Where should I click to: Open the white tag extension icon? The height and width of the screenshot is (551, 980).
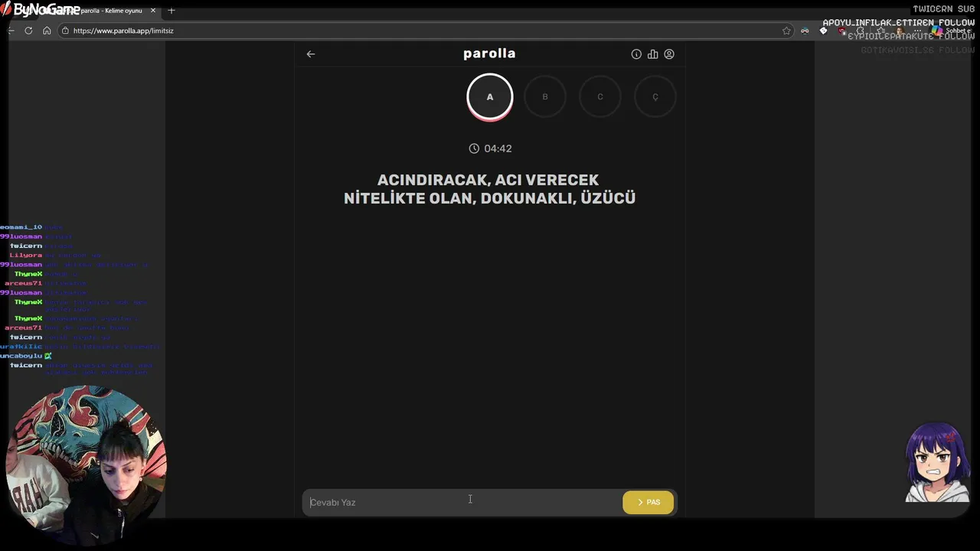[823, 31]
